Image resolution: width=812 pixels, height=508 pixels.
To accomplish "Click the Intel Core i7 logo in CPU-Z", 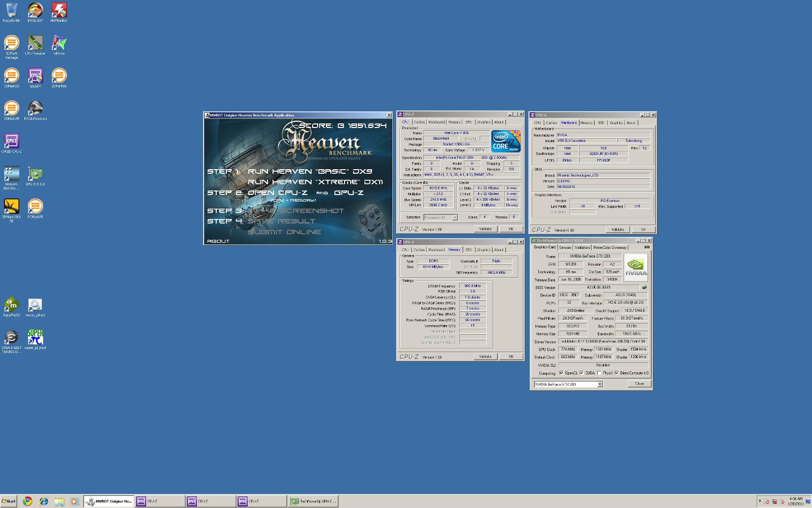I will [505, 141].
